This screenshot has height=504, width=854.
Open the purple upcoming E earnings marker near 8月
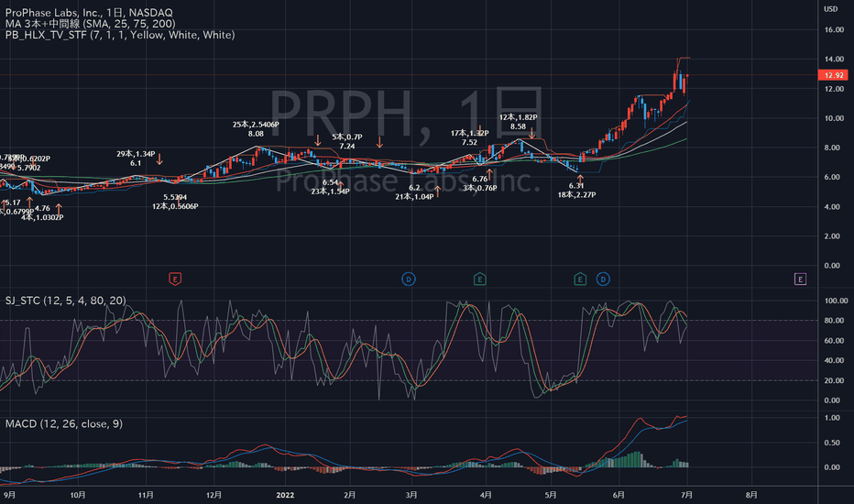coord(800,279)
